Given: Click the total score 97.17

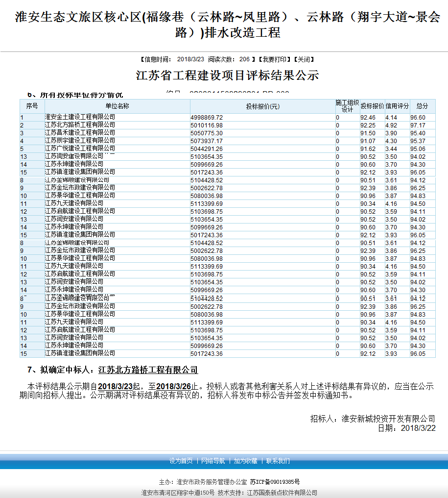Looking at the screenshot, I should (418, 125).
